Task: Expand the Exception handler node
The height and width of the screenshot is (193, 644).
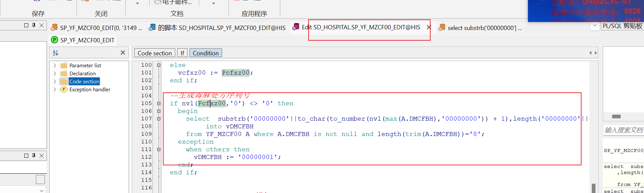Action: click(x=55, y=89)
